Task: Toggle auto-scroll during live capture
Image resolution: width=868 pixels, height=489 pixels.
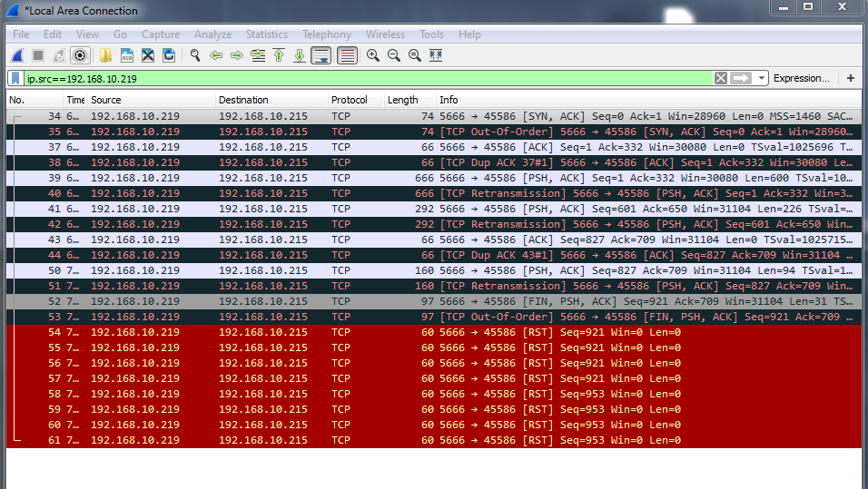Action: click(x=321, y=55)
